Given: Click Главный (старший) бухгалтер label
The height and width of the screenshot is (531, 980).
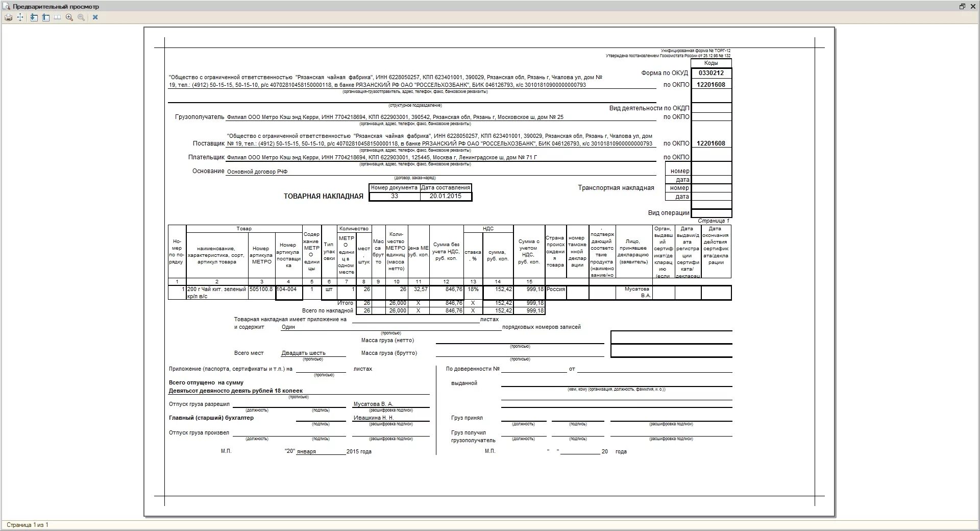Looking at the screenshot, I should pyautogui.click(x=211, y=418).
